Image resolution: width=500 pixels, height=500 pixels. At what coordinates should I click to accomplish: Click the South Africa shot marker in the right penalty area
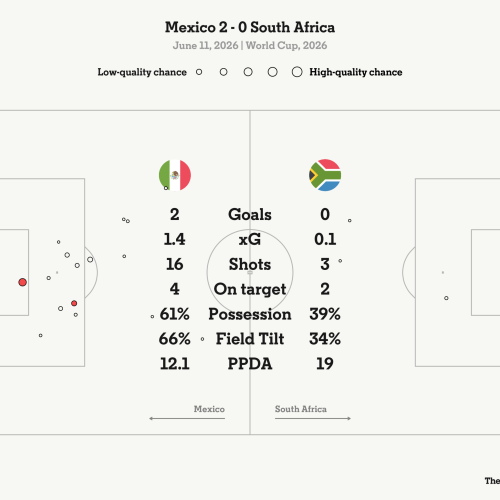pyautogui.click(x=446, y=298)
